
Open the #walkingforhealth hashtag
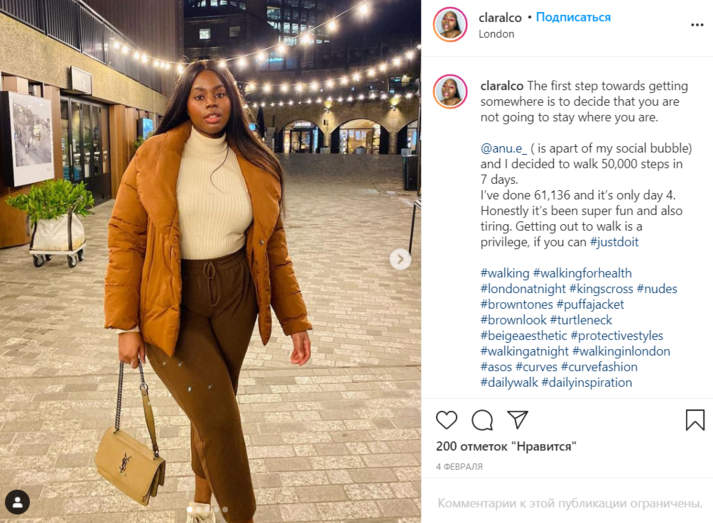[582, 273]
